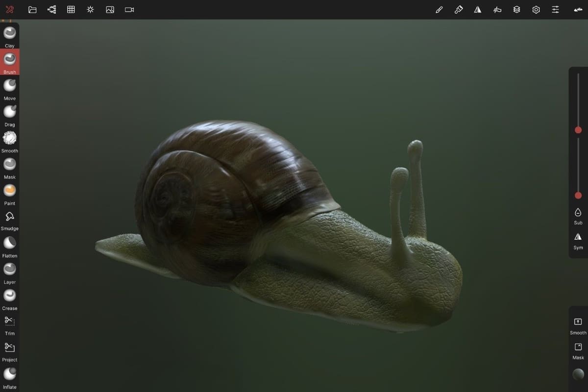Image resolution: width=588 pixels, height=392 pixels.
Task: Open the background image menu
Action: tap(110, 10)
